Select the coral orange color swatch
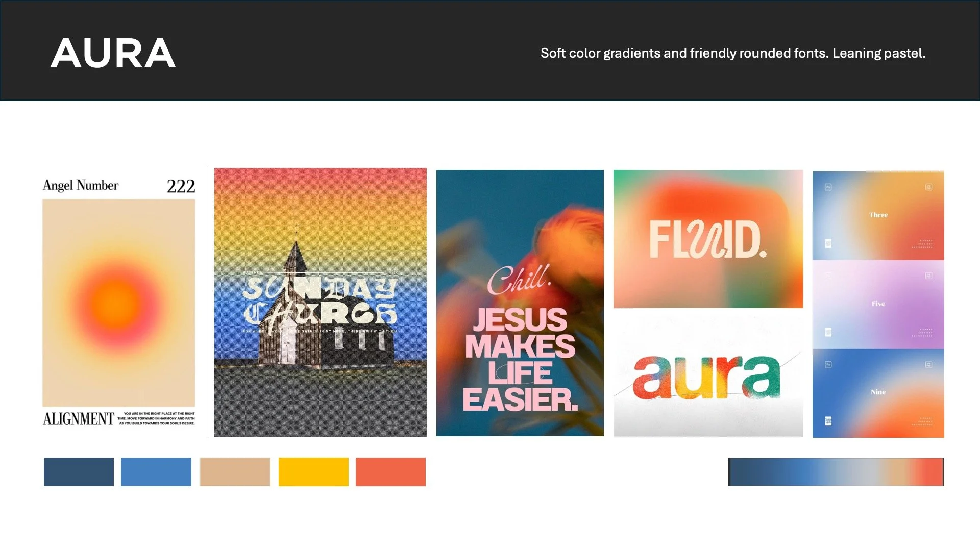The height and width of the screenshot is (551, 980). point(390,472)
